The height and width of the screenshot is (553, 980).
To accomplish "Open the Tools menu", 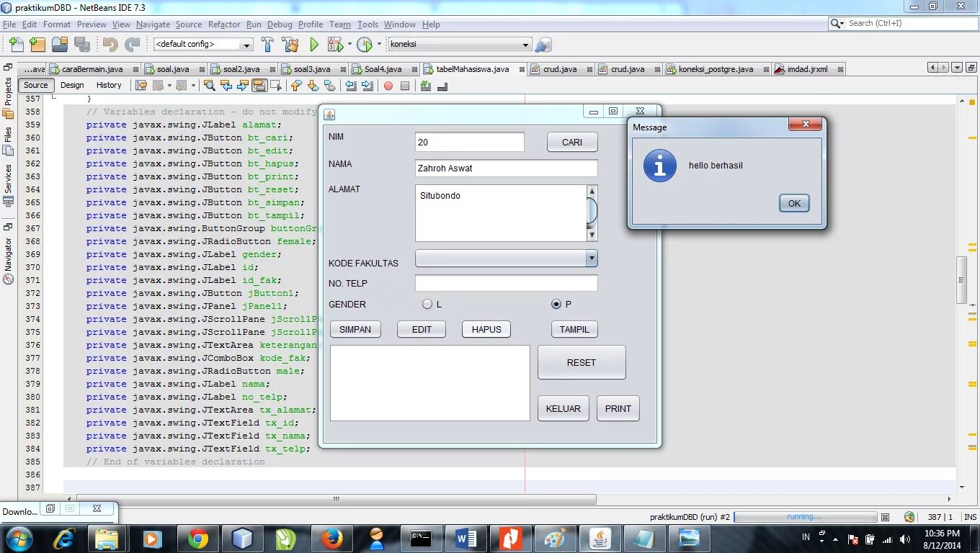I will point(367,24).
